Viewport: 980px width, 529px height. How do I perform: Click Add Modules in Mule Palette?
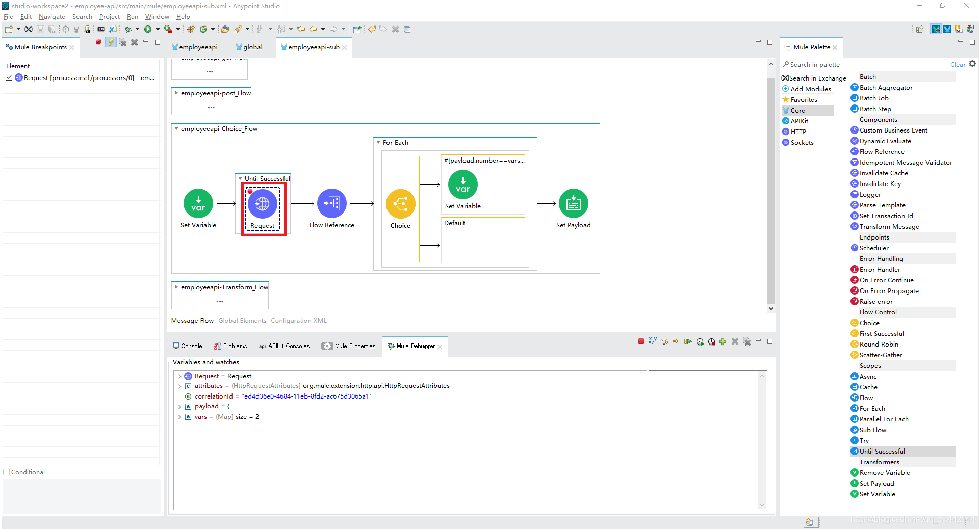[807, 89]
